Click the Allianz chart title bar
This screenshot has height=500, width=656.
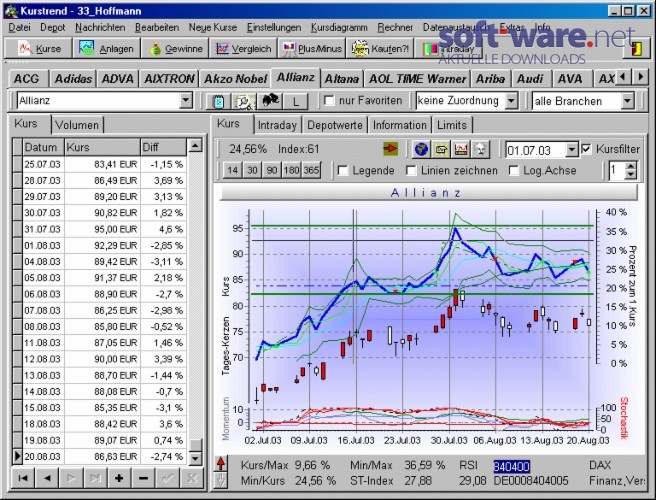[428, 193]
